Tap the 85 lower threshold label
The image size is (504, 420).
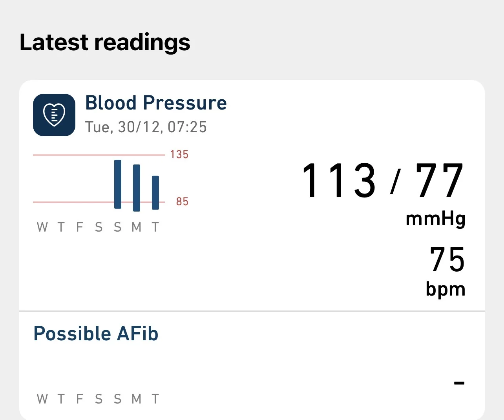pyautogui.click(x=182, y=202)
